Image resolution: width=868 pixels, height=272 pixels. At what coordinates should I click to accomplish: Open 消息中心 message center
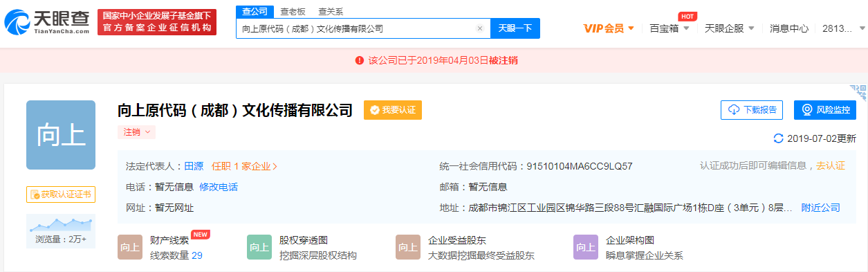(789, 28)
